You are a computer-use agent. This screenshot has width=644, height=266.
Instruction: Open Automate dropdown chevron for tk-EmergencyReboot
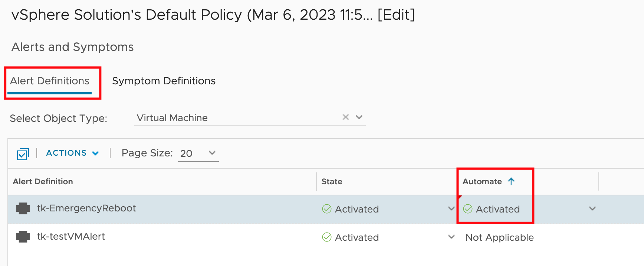click(592, 208)
